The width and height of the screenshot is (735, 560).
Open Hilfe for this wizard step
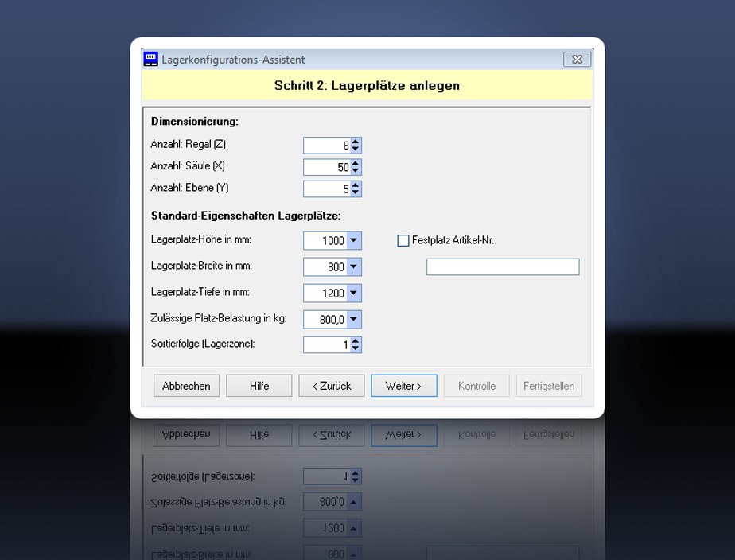click(x=259, y=386)
